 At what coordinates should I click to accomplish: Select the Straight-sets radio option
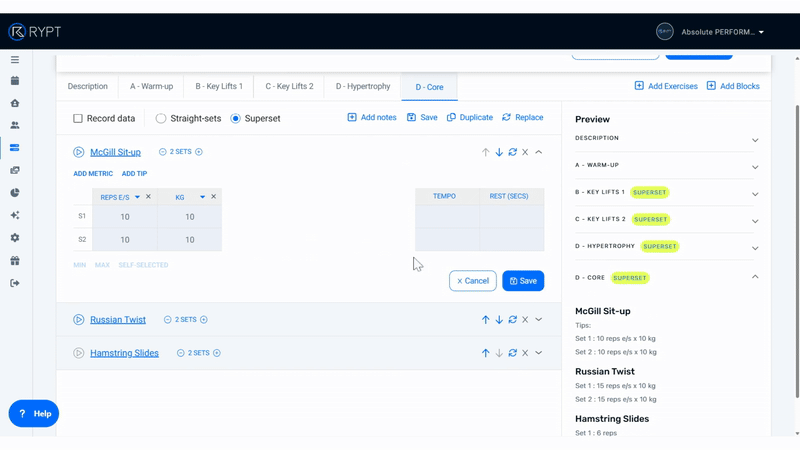[161, 118]
